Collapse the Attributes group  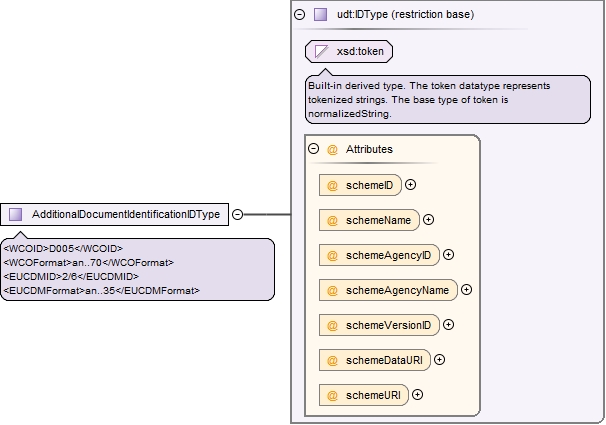pyautogui.click(x=313, y=149)
